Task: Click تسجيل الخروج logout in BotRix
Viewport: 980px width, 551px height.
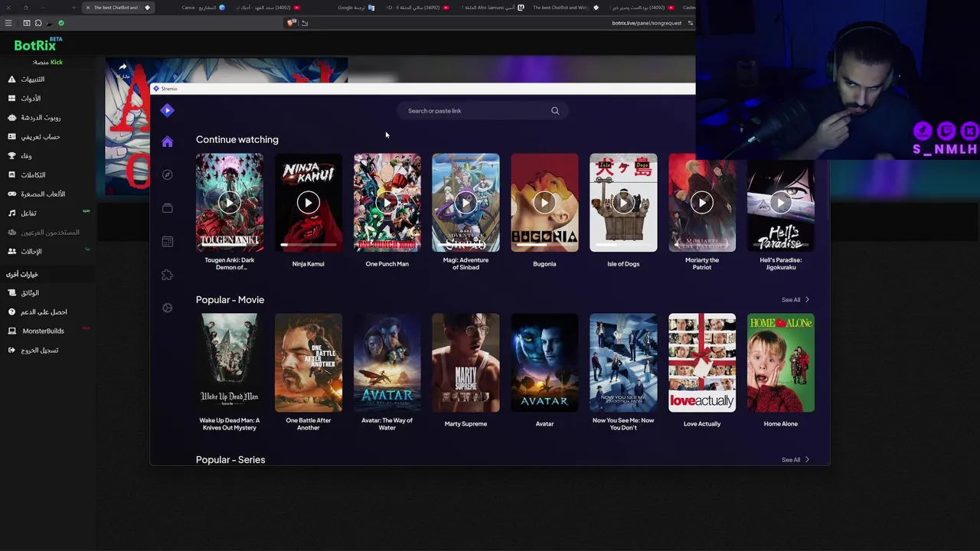Action: (x=33, y=350)
